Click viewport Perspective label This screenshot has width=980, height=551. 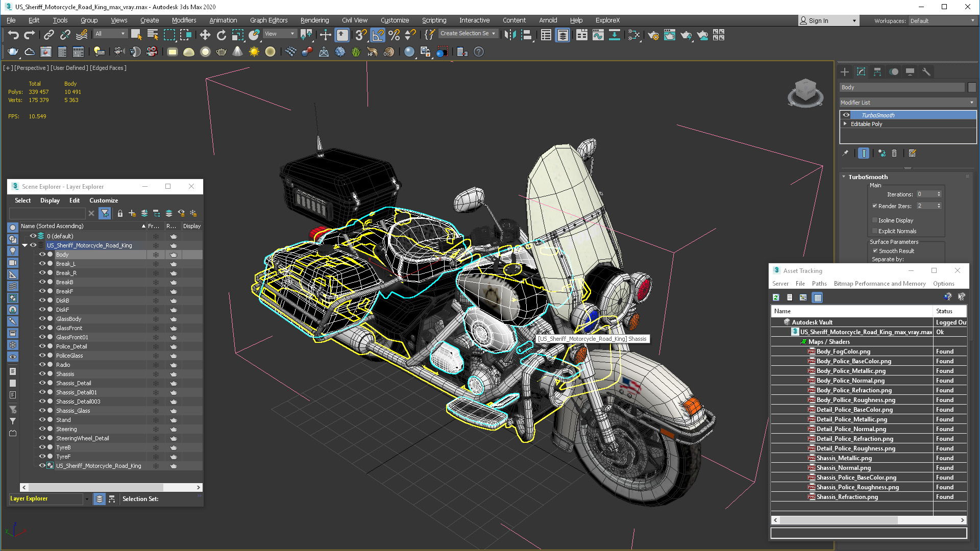tap(32, 68)
